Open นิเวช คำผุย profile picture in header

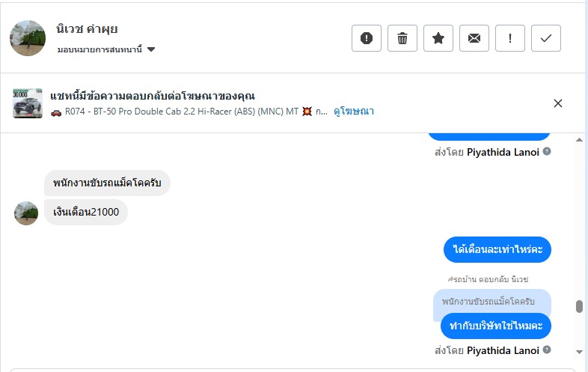(28, 38)
